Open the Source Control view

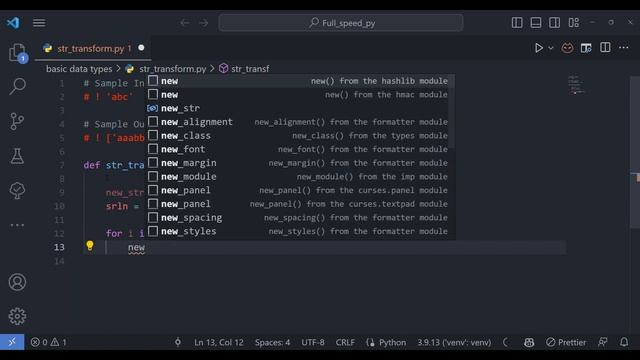(17, 121)
